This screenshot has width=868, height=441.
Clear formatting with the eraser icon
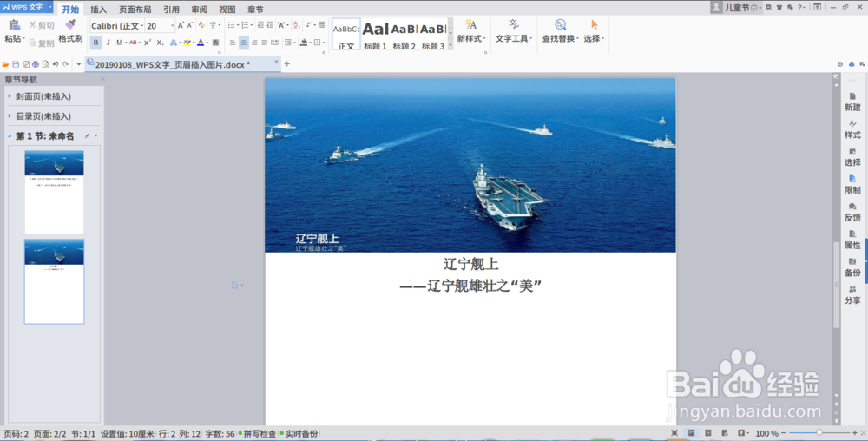pyautogui.click(x=201, y=25)
